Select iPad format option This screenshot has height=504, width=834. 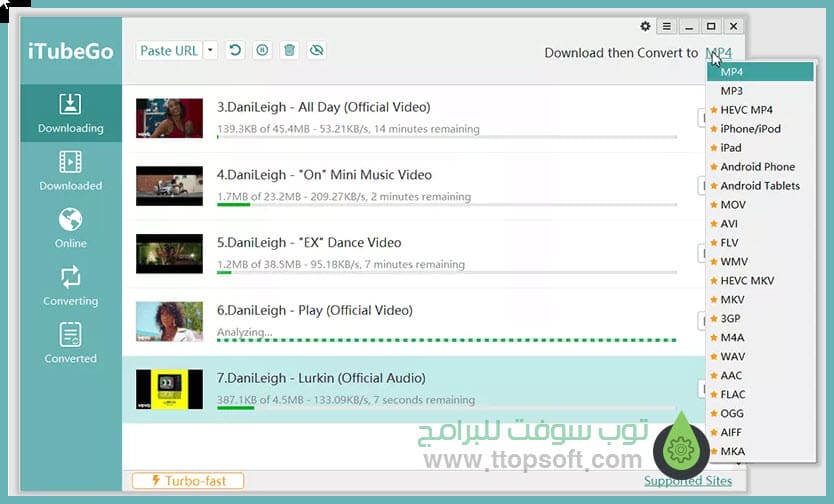(x=761, y=148)
